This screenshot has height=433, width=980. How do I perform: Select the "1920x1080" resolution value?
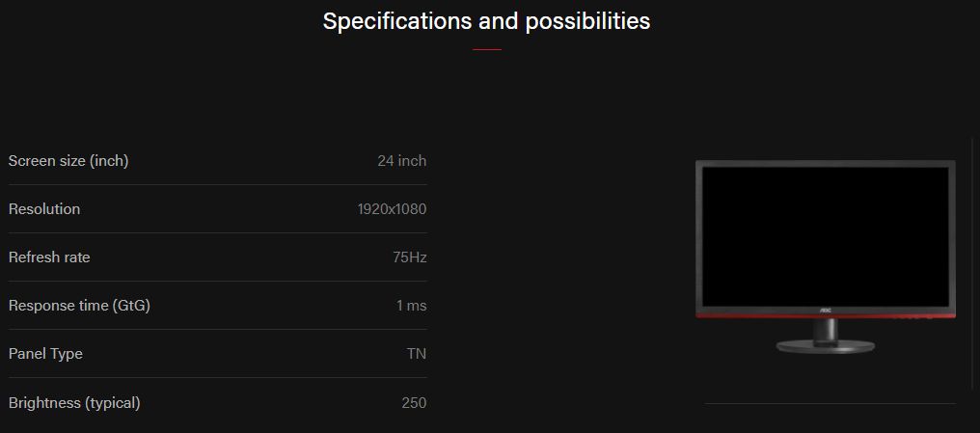coord(392,209)
